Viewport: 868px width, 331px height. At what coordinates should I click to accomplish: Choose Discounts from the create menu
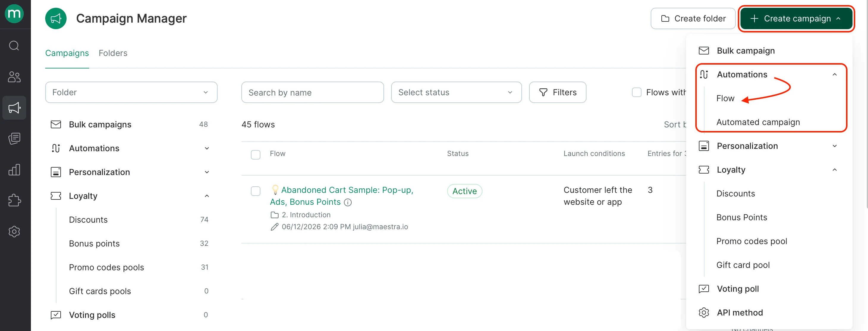[736, 194]
